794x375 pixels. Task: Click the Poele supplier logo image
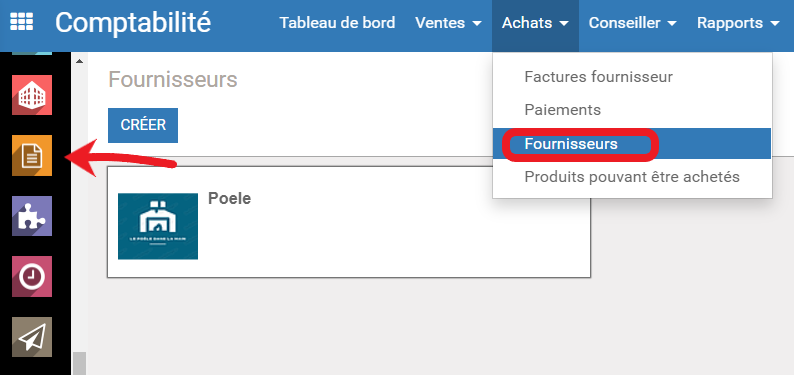pos(158,226)
